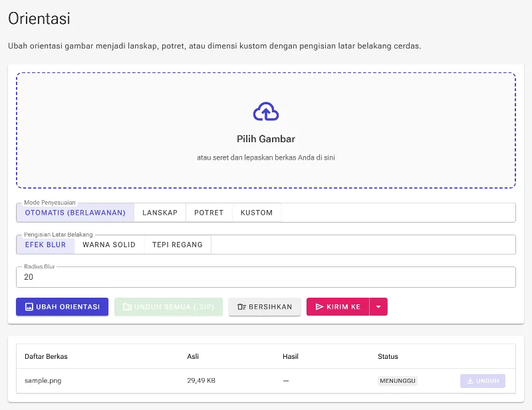Click the Orientasi page heading

(x=39, y=19)
